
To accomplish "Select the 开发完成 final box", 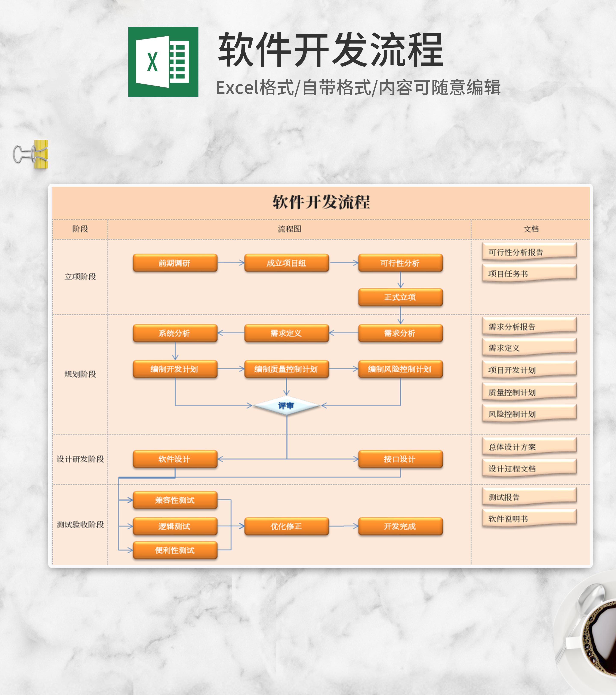I will click(400, 526).
